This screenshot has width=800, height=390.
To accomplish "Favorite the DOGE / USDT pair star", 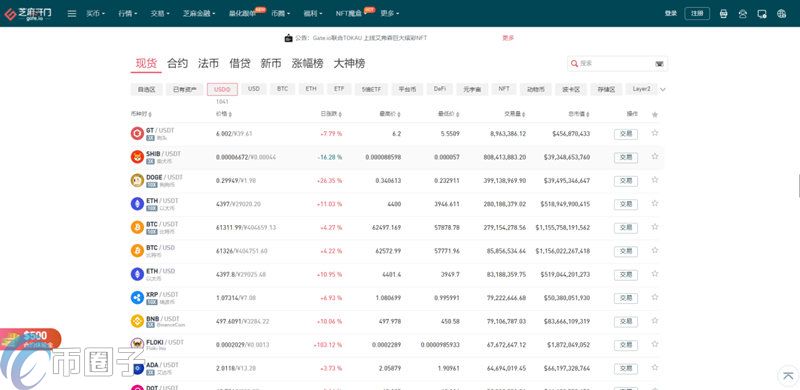I will tap(655, 180).
